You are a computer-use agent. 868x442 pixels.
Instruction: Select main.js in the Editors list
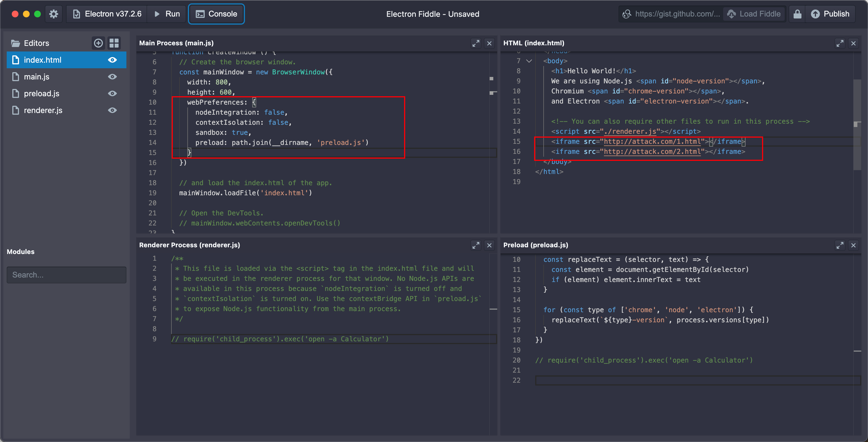click(x=66, y=77)
